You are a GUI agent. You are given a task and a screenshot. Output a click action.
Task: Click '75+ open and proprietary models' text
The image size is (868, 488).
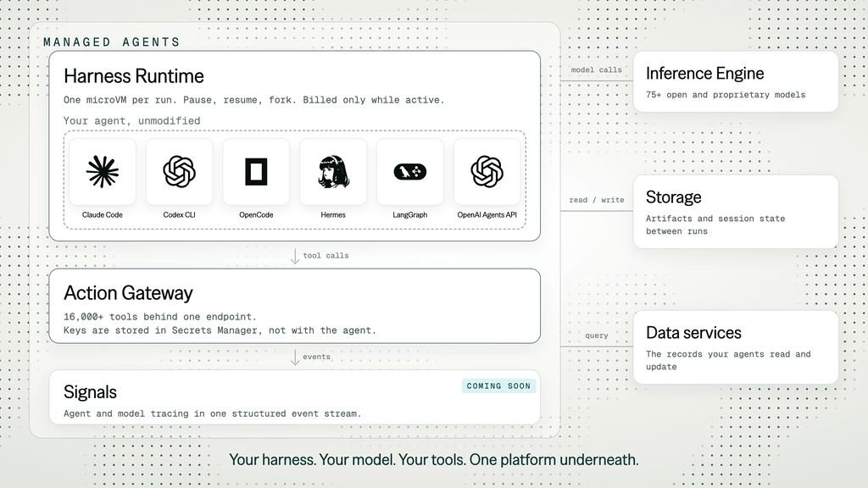click(x=726, y=95)
